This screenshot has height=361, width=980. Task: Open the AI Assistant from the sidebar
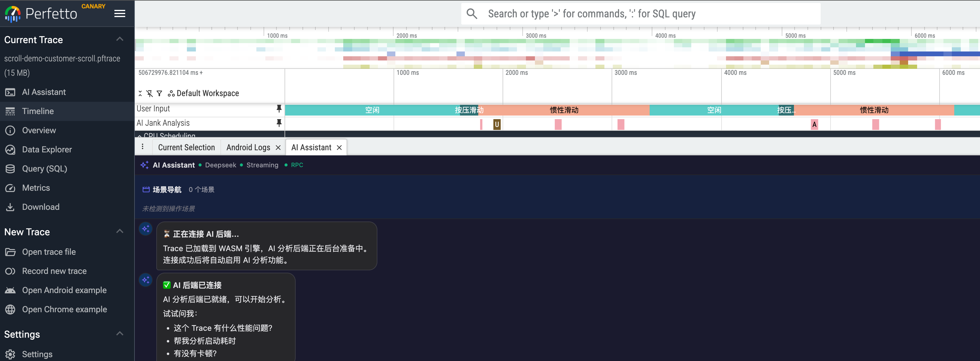point(44,92)
